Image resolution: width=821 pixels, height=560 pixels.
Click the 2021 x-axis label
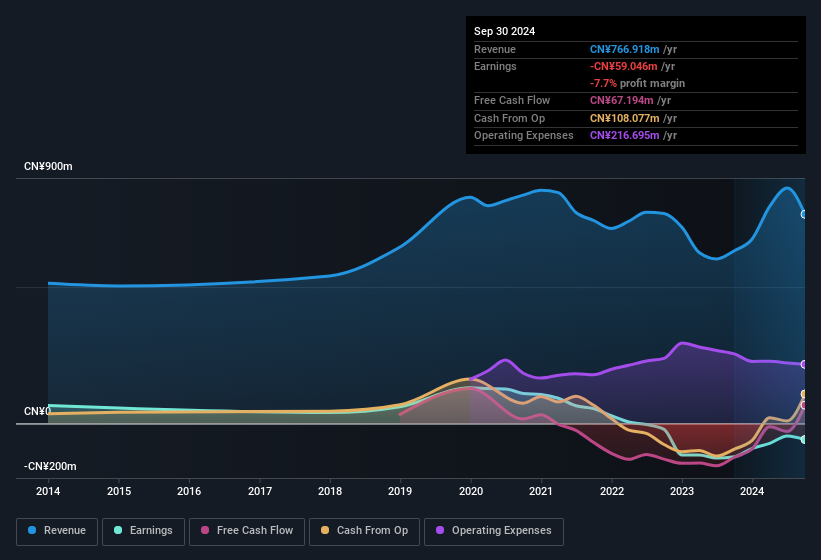pyautogui.click(x=541, y=491)
